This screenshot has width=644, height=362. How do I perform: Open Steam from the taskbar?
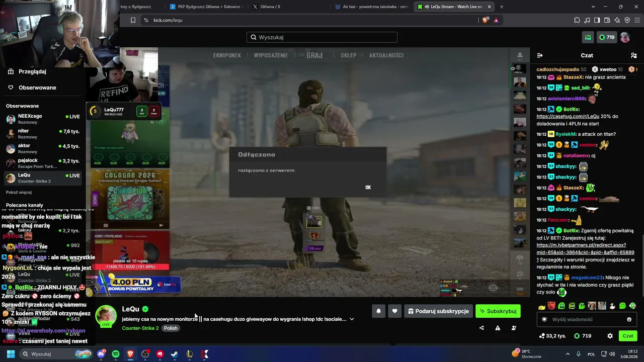coord(175,354)
